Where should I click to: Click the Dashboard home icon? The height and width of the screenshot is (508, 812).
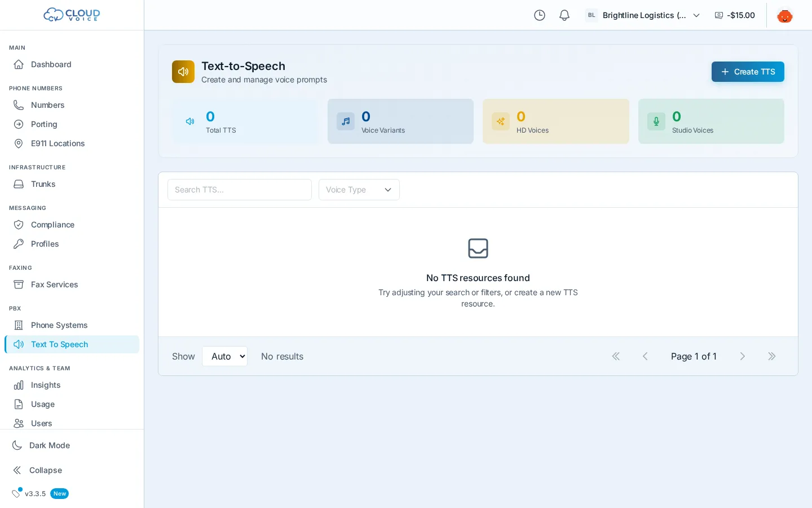(x=19, y=64)
